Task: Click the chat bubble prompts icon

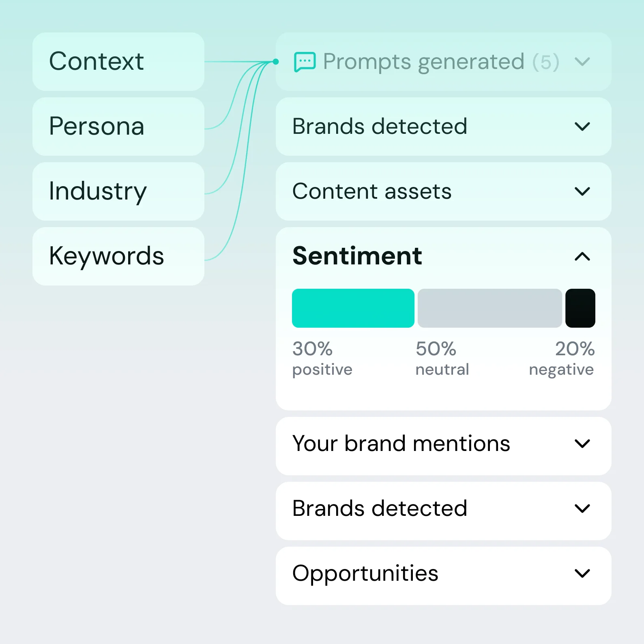Action: click(305, 62)
